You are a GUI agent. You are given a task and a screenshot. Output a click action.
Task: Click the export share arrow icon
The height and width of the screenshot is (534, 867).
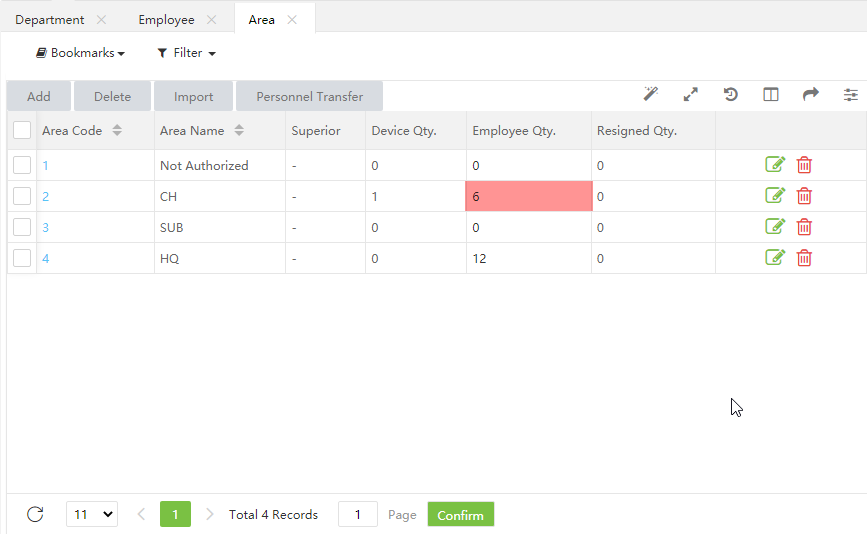[x=811, y=95]
